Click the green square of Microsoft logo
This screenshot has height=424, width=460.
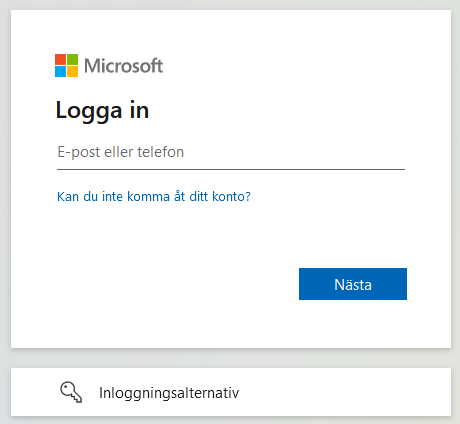pos(73,60)
